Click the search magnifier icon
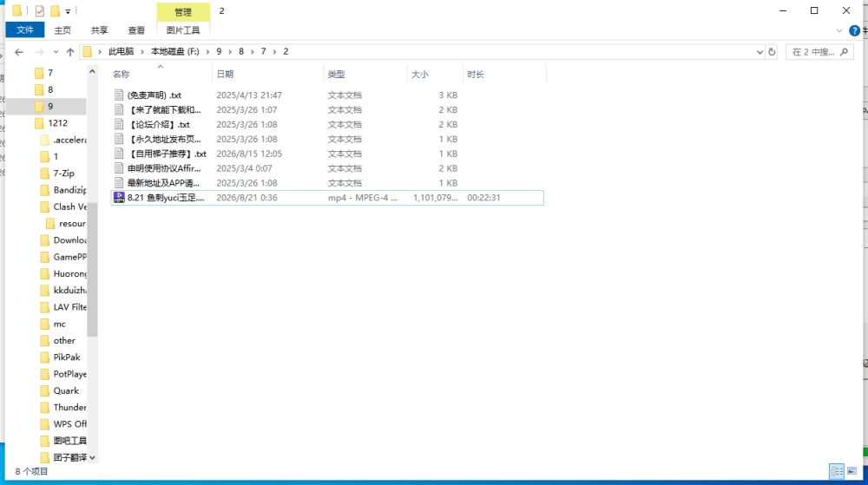The width and height of the screenshot is (868, 485). [x=845, y=52]
